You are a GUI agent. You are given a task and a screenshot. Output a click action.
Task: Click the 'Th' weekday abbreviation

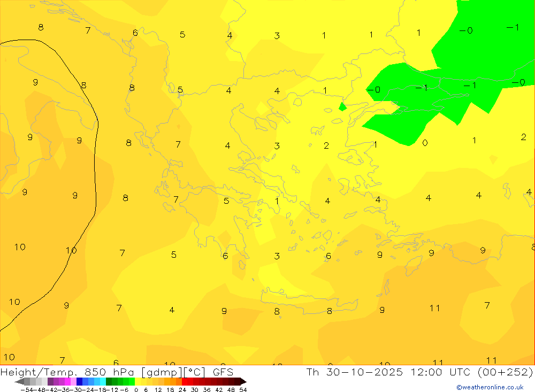click(312, 372)
